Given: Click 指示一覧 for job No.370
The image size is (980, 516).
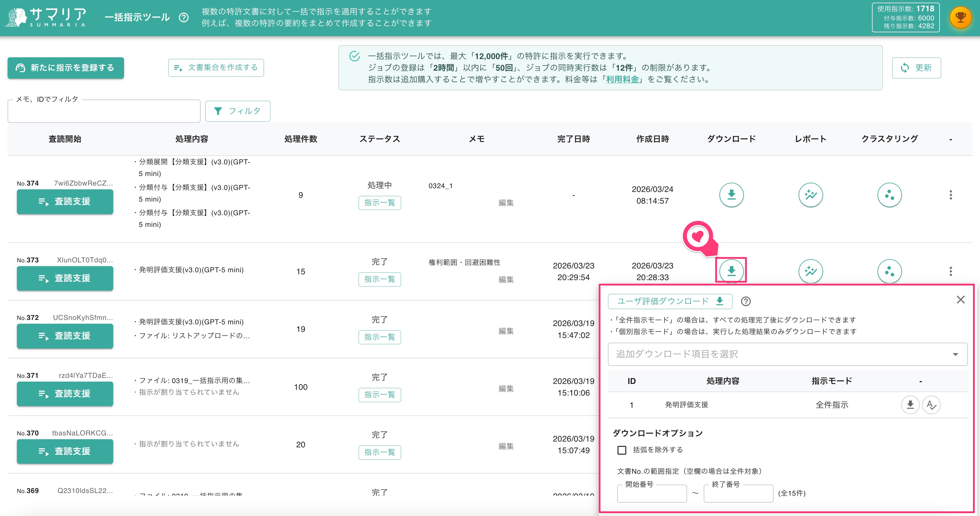Looking at the screenshot, I should coord(379,452).
